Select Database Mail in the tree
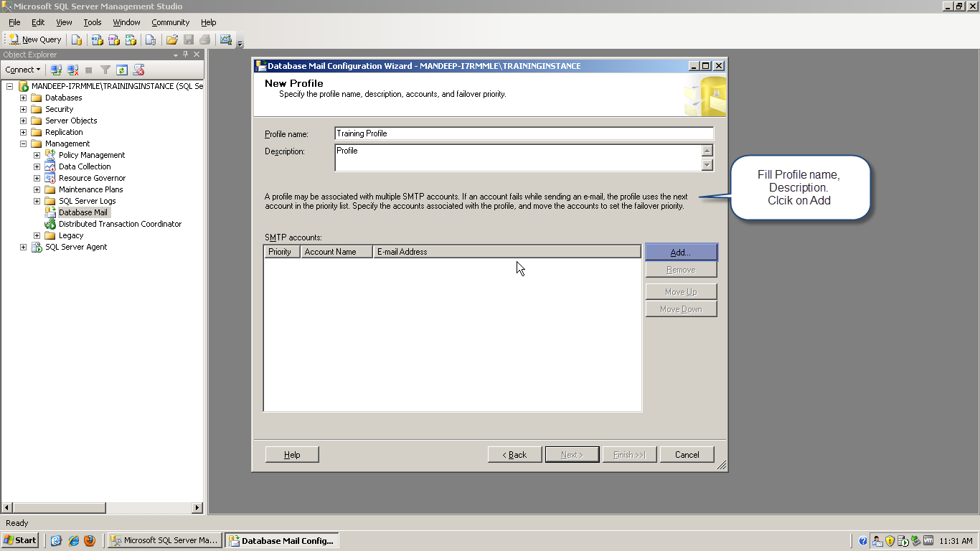980x551 pixels. click(83, 212)
